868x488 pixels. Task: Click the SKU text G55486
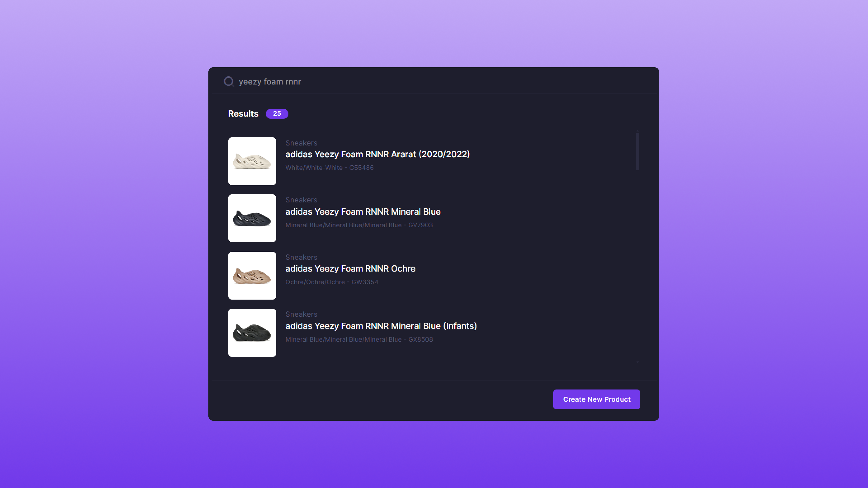361,168
